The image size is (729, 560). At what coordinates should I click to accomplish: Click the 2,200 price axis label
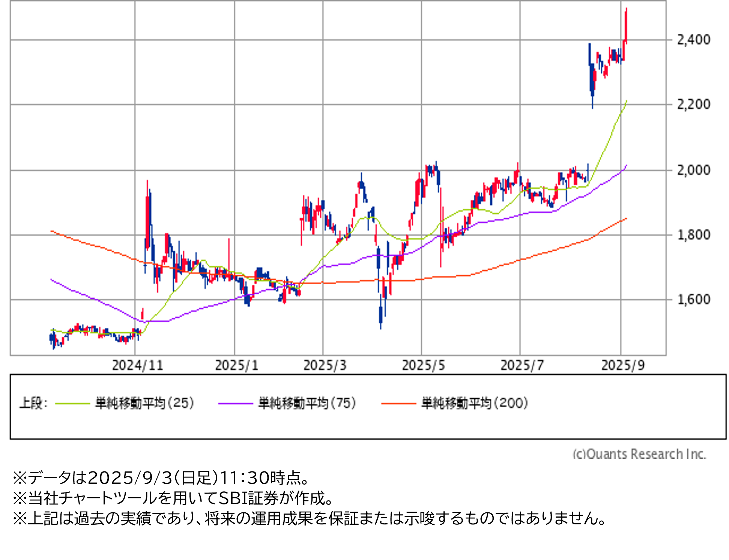click(693, 104)
